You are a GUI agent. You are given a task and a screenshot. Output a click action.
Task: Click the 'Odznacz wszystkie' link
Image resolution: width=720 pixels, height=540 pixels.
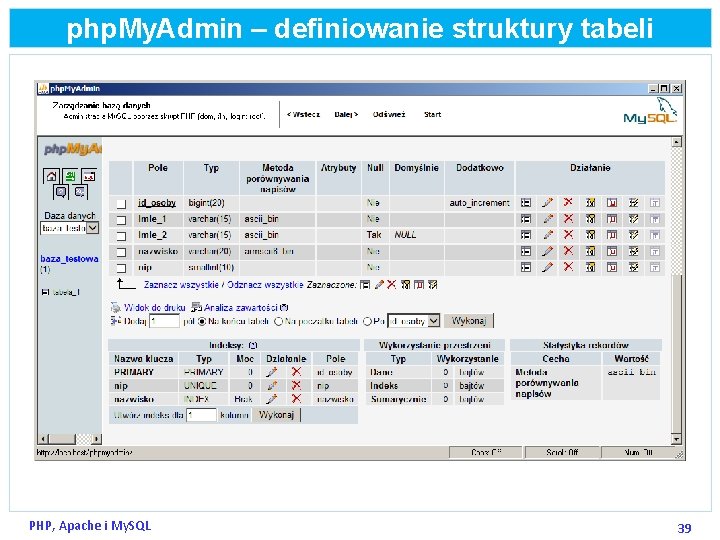click(265, 285)
